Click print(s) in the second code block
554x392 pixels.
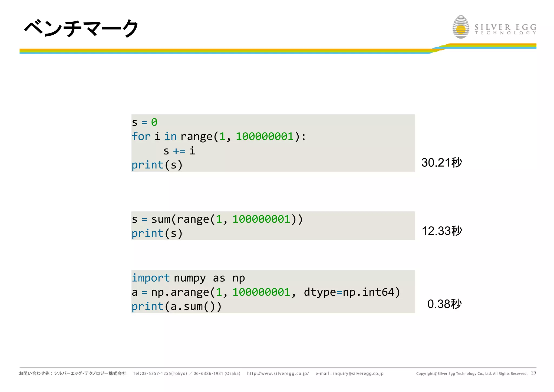[x=157, y=233]
